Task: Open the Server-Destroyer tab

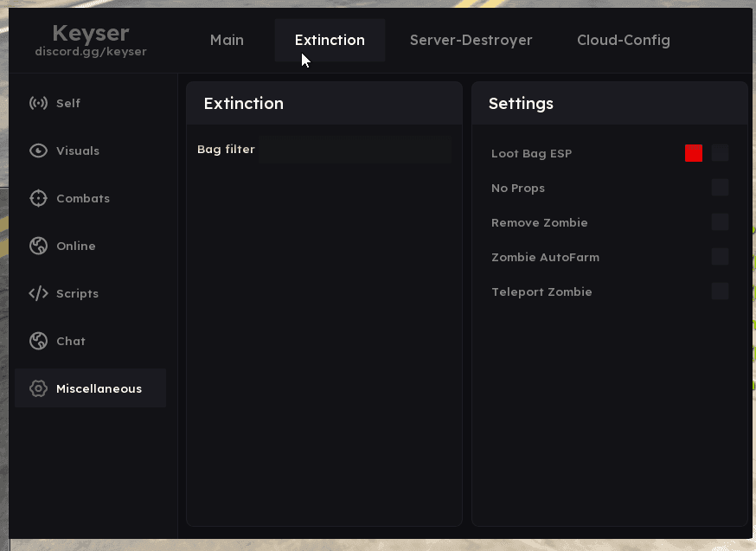Action: pos(471,41)
